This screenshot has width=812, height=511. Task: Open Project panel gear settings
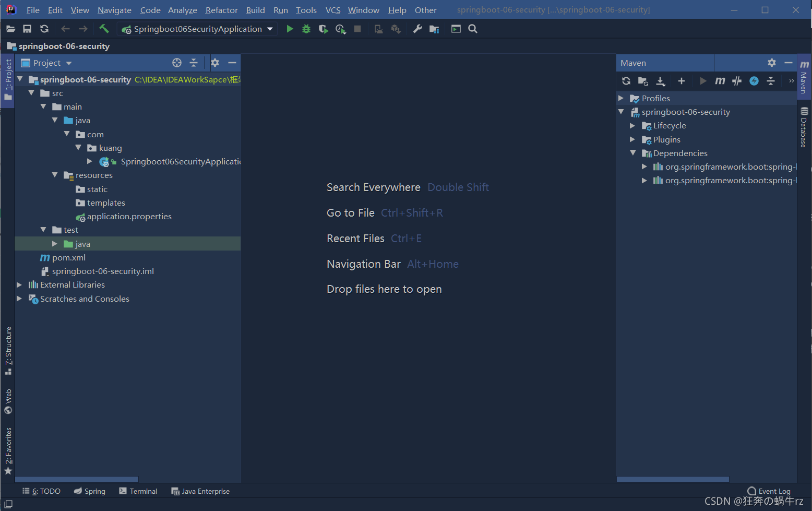(x=215, y=63)
